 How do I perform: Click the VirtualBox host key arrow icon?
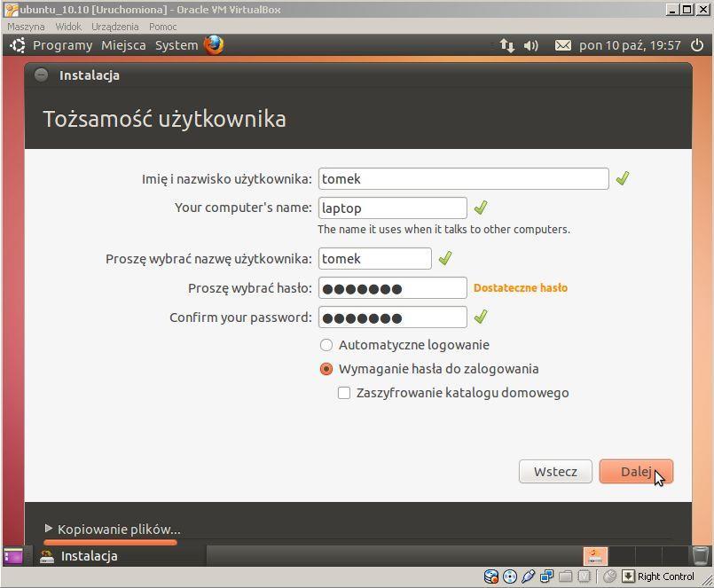click(628, 576)
